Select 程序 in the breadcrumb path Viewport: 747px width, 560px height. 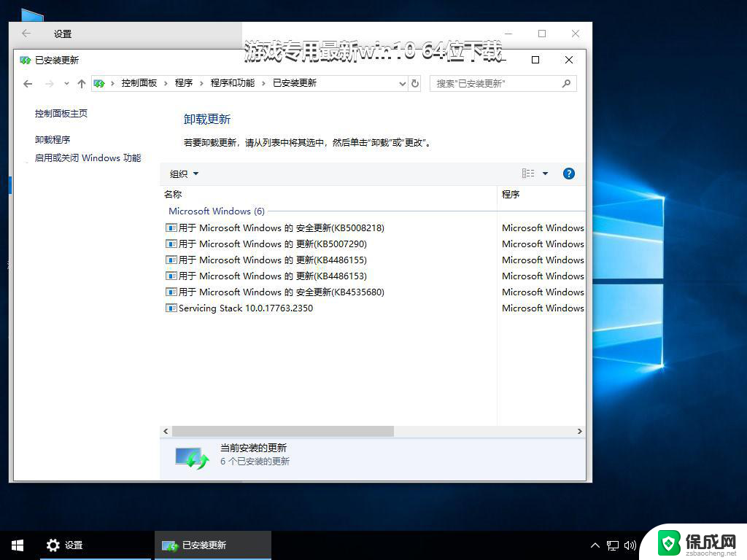183,83
